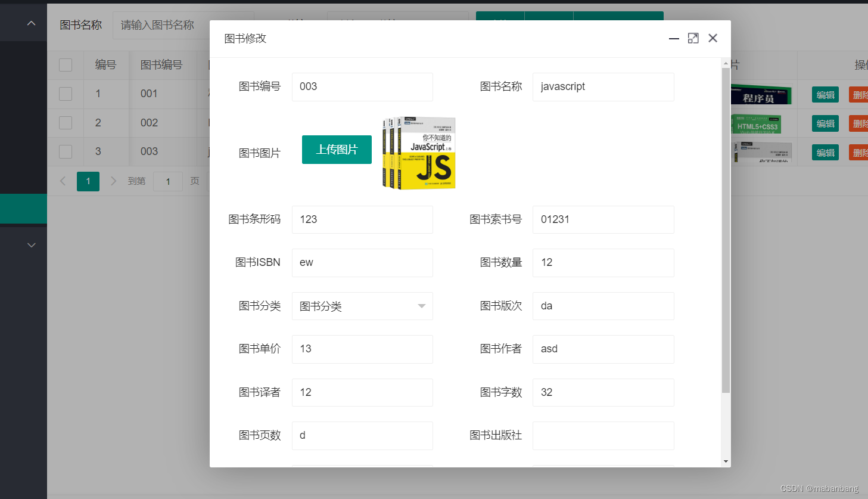Focus the 图书页数 input field

pyautogui.click(x=362, y=435)
